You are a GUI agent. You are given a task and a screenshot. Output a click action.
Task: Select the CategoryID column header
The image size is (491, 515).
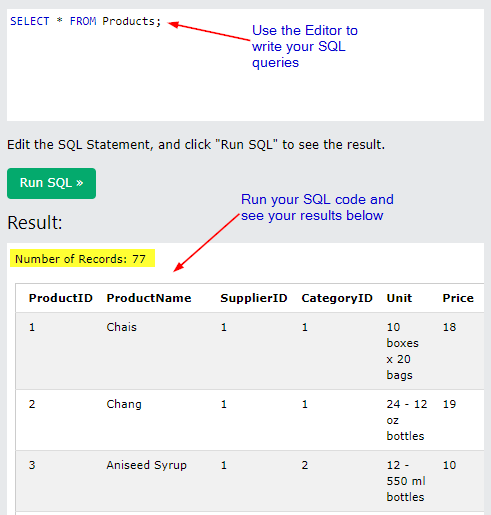(337, 298)
